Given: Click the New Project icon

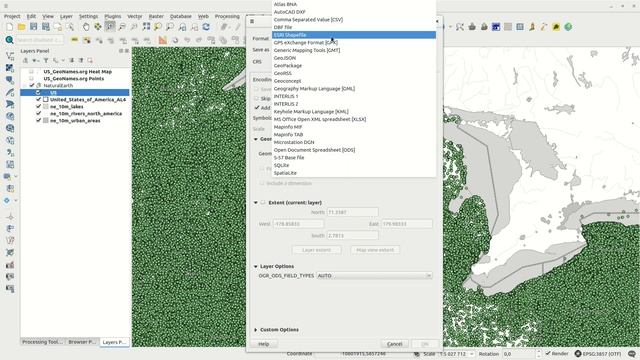Looking at the screenshot, I should click(x=9, y=27).
